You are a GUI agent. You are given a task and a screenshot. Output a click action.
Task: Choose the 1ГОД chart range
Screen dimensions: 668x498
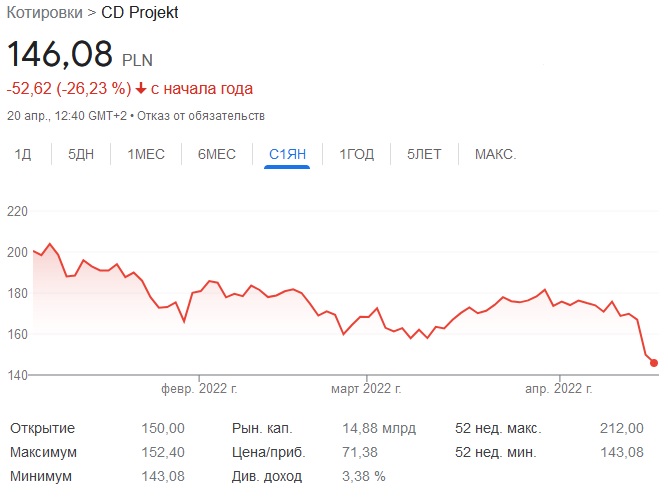click(357, 154)
